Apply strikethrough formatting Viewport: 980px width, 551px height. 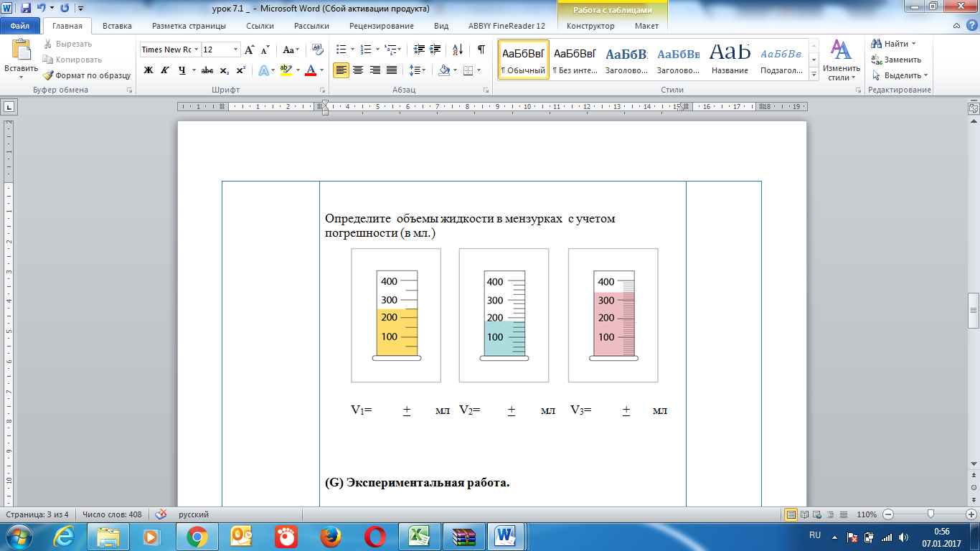click(x=207, y=70)
